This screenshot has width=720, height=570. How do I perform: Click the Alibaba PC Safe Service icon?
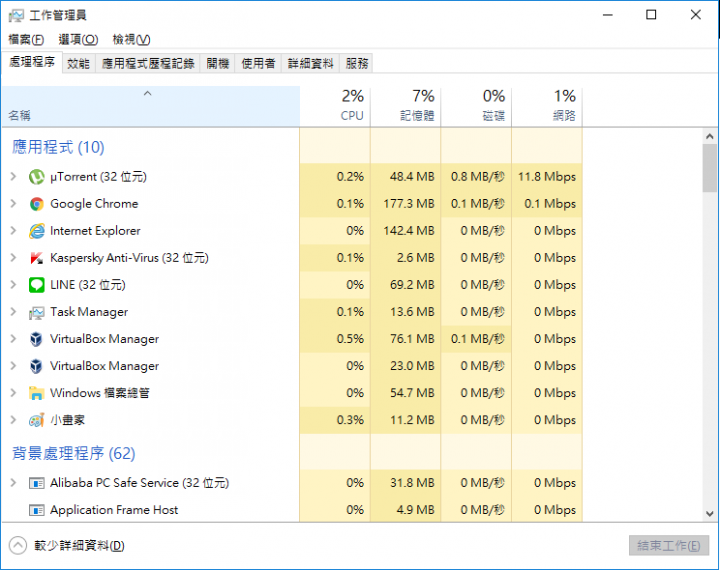36,483
